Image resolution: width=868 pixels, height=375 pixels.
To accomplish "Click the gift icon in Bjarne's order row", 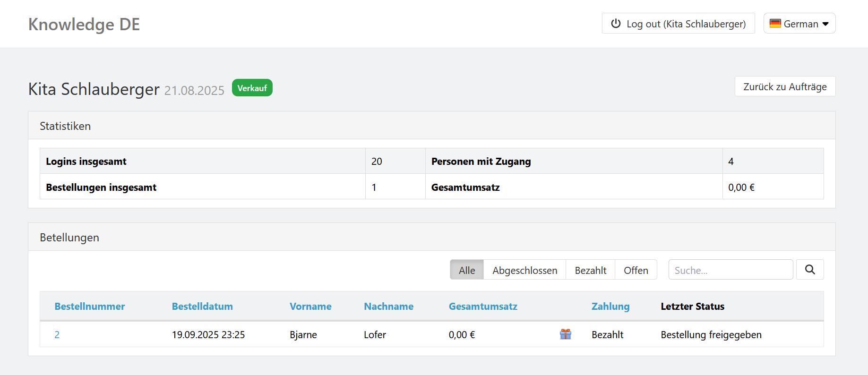I will [x=566, y=334].
